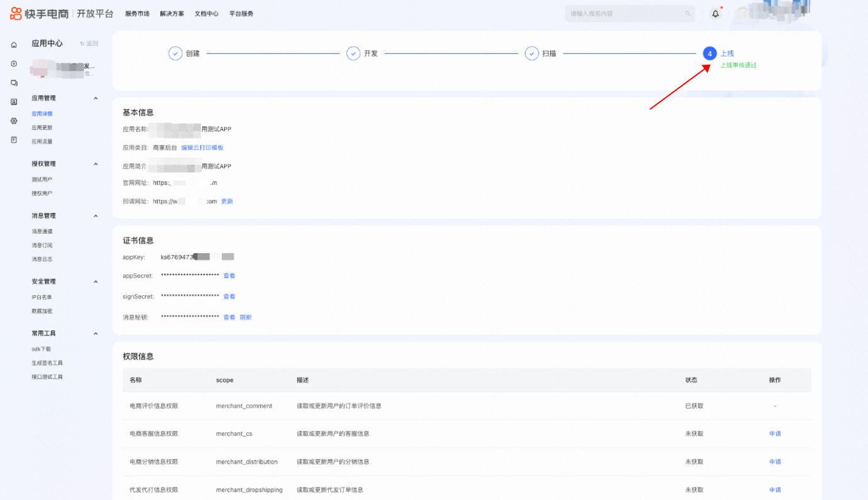Image resolution: width=868 pixels, height=500 pixels.
Task: Click the 代发代打信息权限 name cell
Action: [154, 490]
